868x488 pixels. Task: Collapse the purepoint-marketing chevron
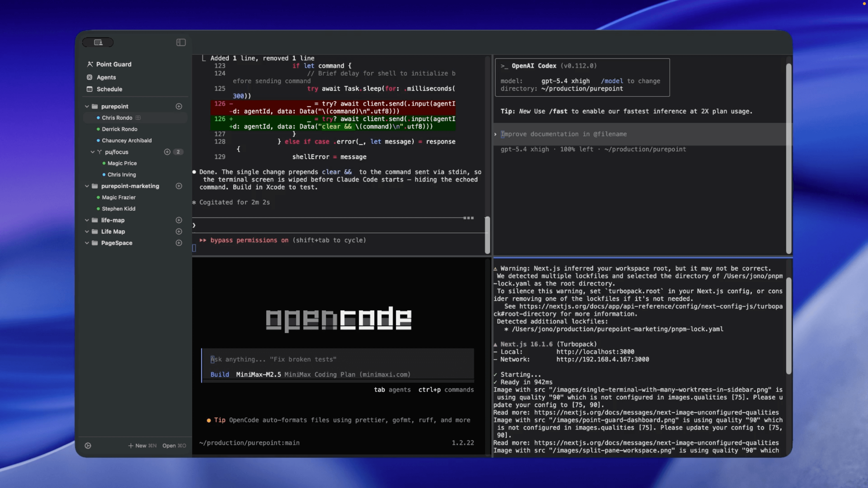tap(87, 186)
